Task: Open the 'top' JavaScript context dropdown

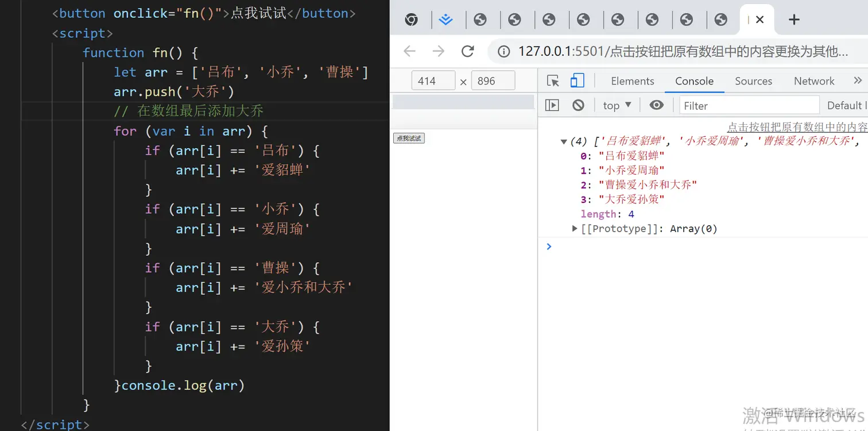Action: (617, 105)
